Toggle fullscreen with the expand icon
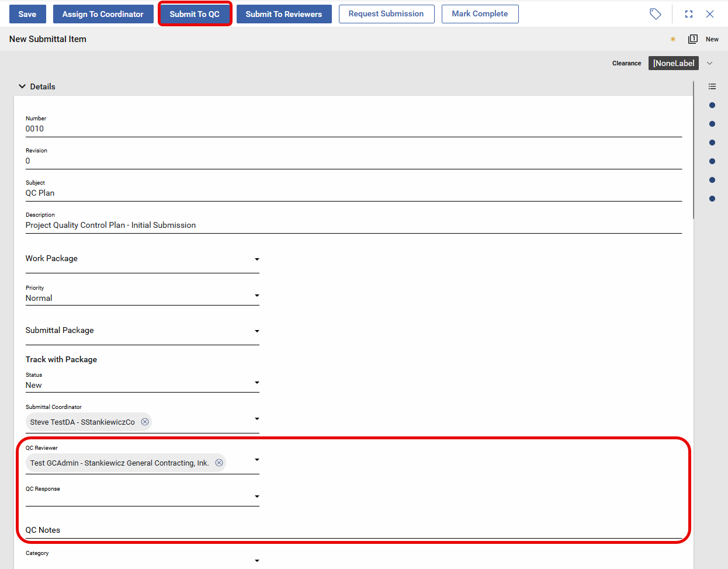Image resolution: width=728 pixels, height=569 pixels. coord(689,14)
